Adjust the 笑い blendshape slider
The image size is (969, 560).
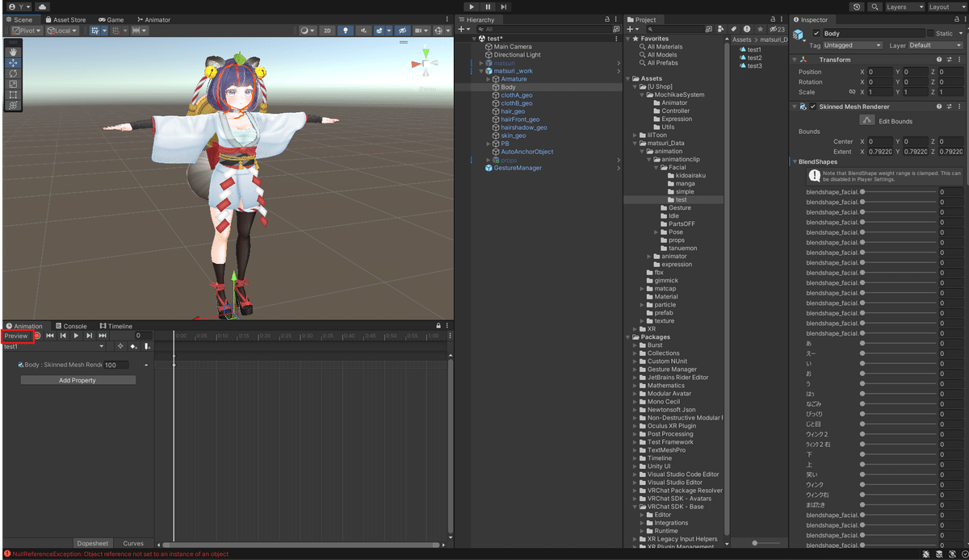click(x=899, y=474)
